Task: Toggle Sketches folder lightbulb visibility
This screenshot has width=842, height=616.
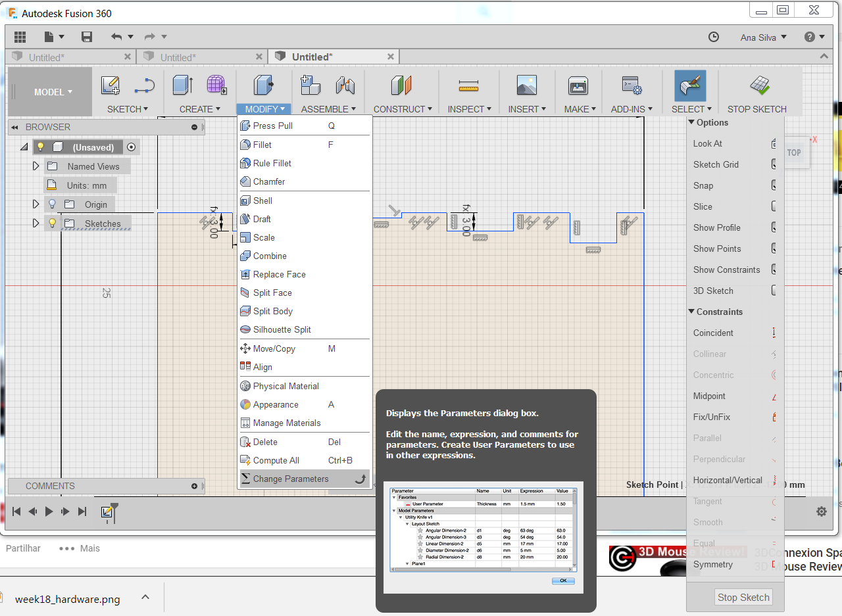Action: [53, 224]
